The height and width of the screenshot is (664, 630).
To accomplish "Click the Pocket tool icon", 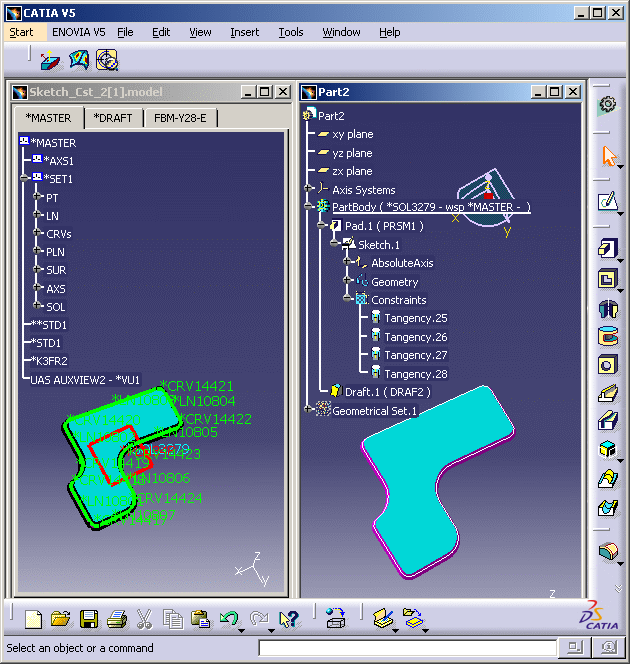I will point(607,279).
